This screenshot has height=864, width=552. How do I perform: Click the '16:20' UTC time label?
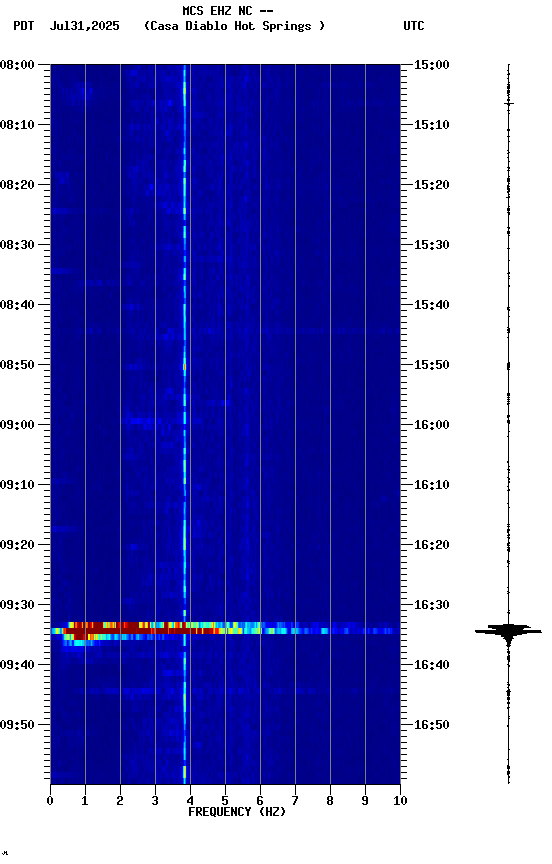pos(432,545)
